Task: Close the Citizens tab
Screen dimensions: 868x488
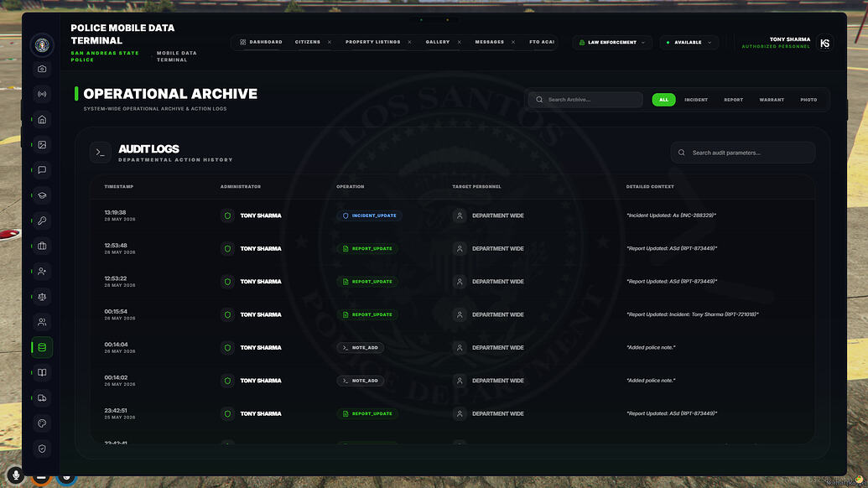Action: coord(330,42)
